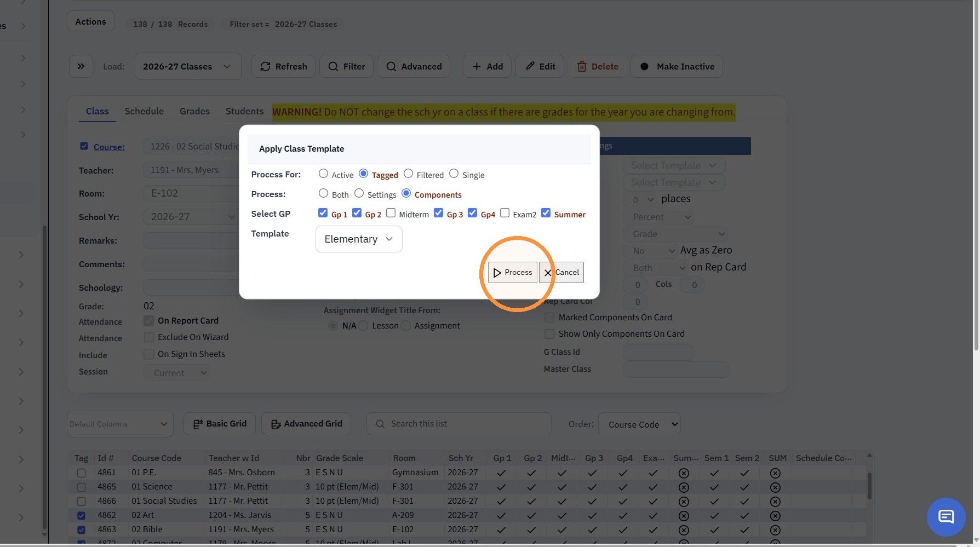The width and height of the screenshot is (980, 547).
Task: Click the Summer X icon for 4861
Action: click(684, 473)
